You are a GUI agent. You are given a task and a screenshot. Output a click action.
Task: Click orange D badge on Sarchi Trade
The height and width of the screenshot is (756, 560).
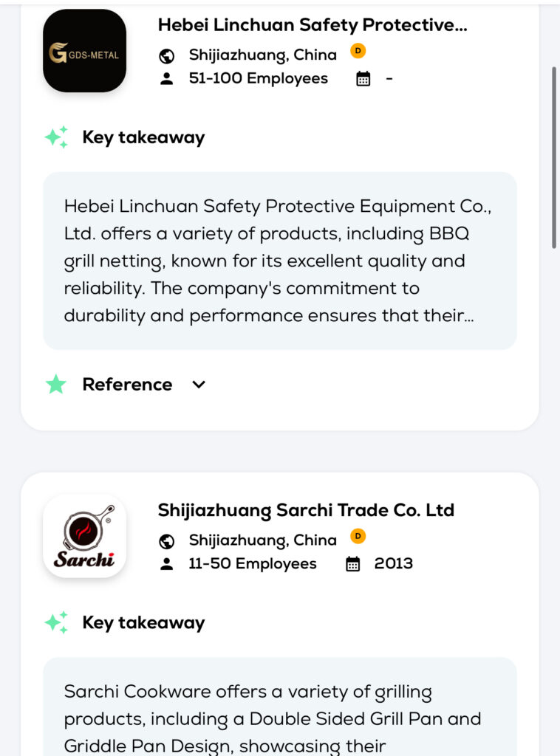click(x=358, y=536)
